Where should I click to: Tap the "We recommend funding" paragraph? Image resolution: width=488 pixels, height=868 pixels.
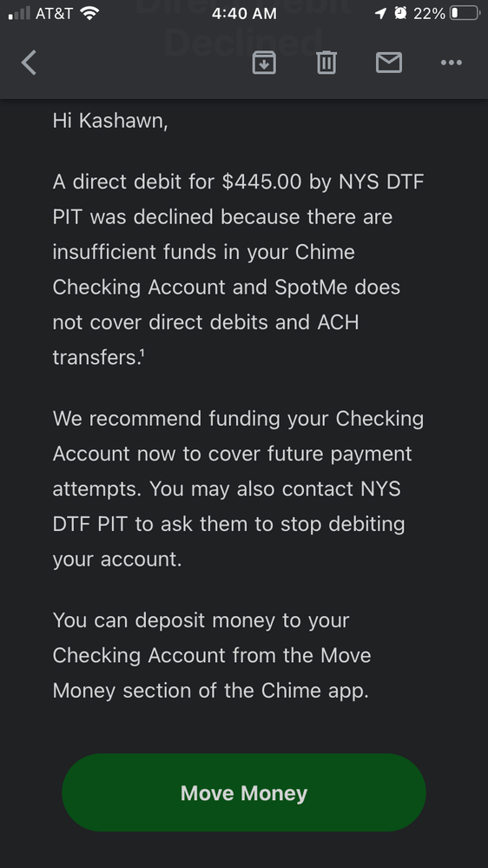(x=238, y=488)
